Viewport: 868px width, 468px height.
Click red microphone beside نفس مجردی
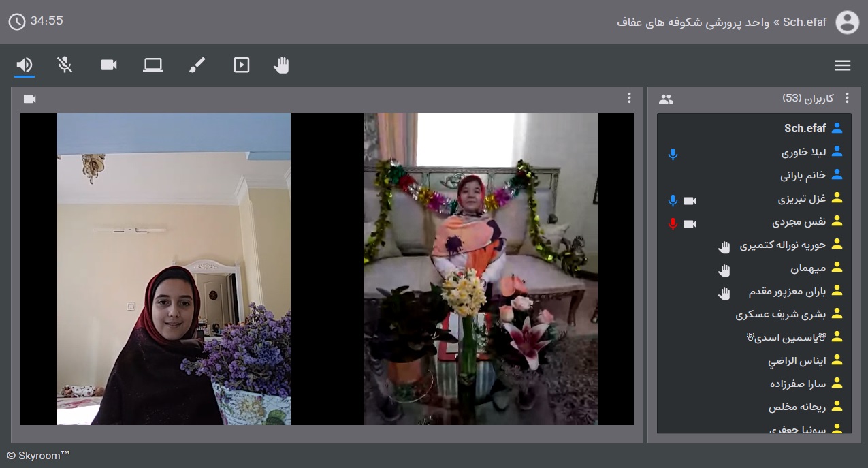673,223
